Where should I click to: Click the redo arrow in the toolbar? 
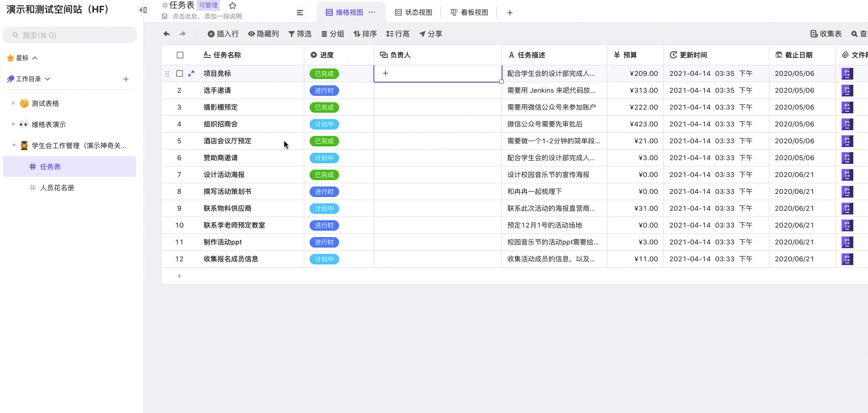pos(182,34)
